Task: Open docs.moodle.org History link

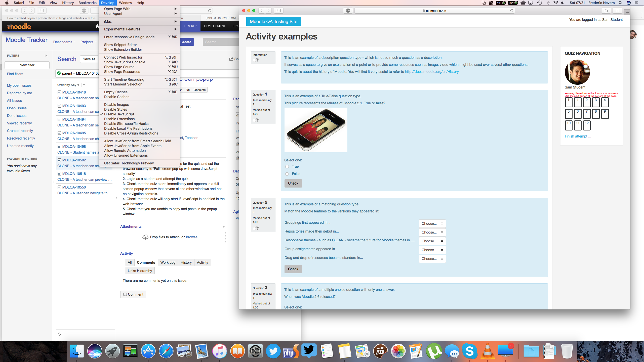Action: [x=432, y=72]
